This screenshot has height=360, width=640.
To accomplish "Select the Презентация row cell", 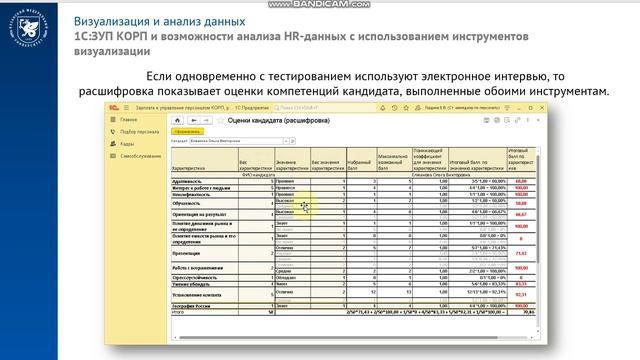I will (x=204, y=253).
